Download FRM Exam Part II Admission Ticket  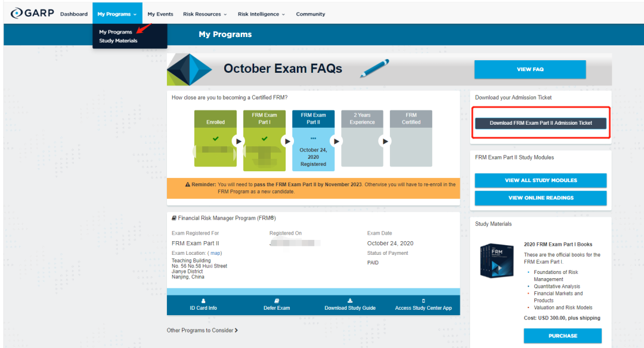coord(540,123)
